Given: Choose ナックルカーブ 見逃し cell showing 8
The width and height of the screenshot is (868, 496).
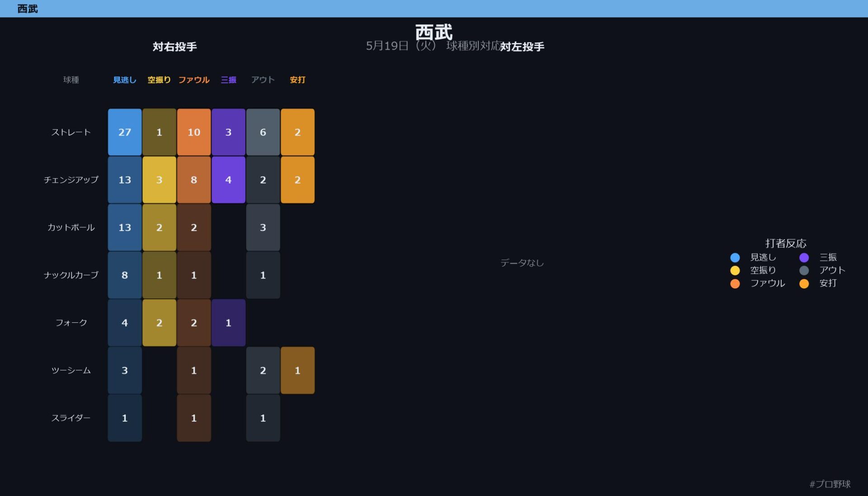Looking at the screenshot, I should (125, 275).
